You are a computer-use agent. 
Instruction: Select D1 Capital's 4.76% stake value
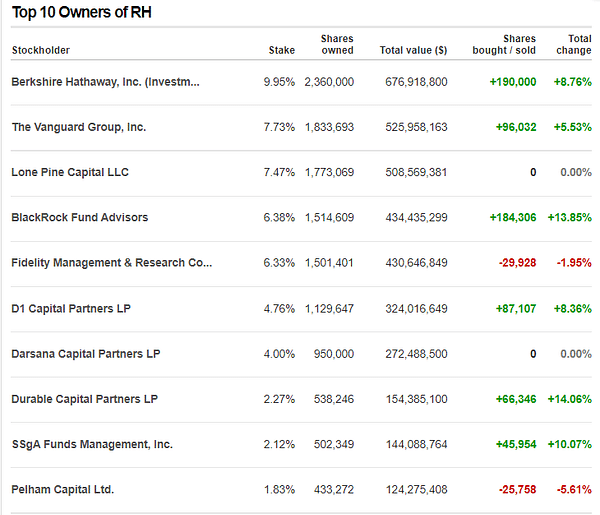coord(279,308)
